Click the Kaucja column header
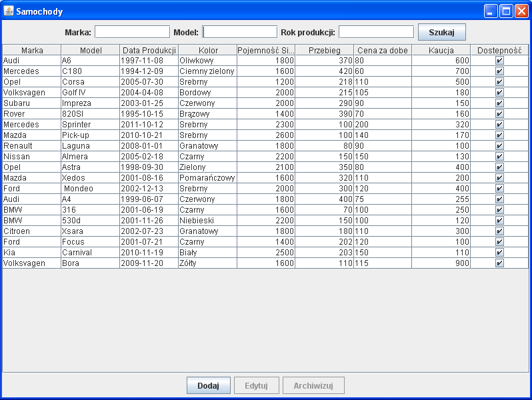The height and width of the screenshot is (400, 532). click(441, 50)
